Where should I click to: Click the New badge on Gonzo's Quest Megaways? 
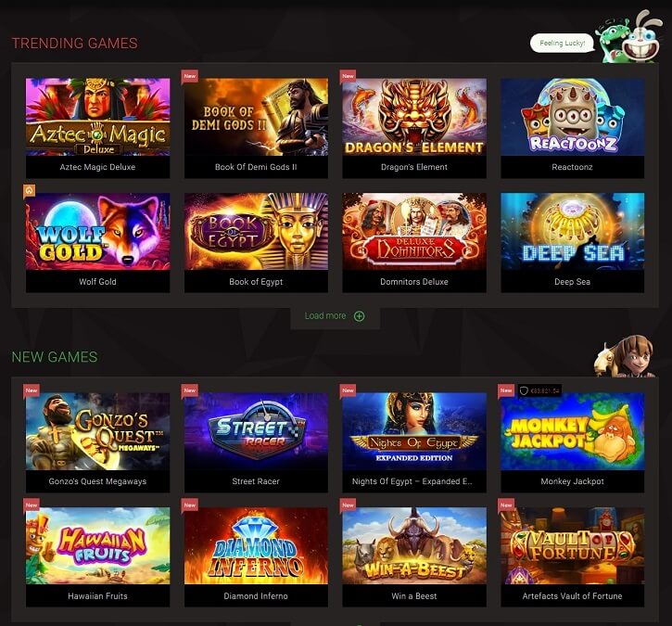click(32, 390)
